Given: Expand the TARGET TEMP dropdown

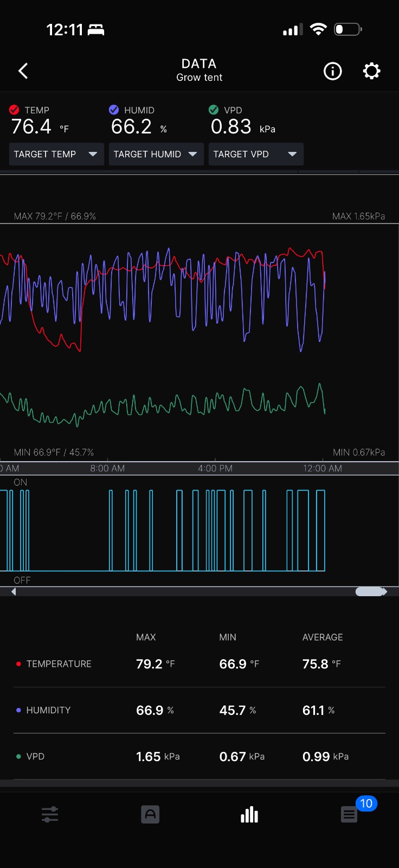Looking at the screenshot, I should click(56, 154).
